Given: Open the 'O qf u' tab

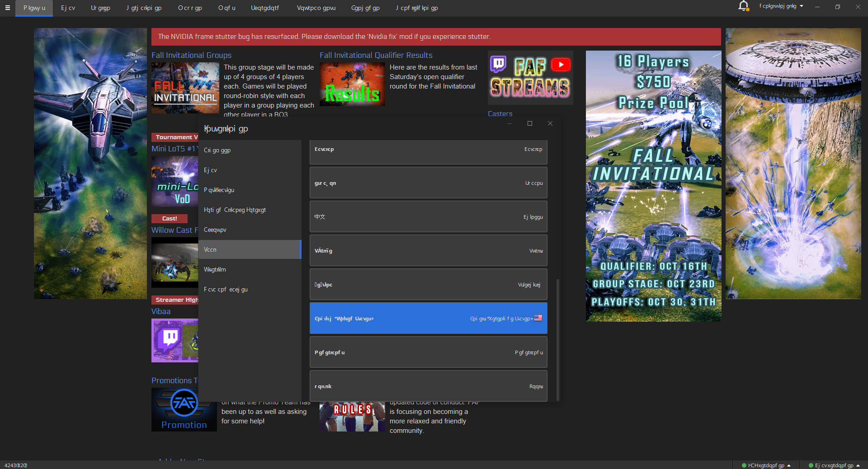Looking at the screenshot, I should (x=226, y=8).
